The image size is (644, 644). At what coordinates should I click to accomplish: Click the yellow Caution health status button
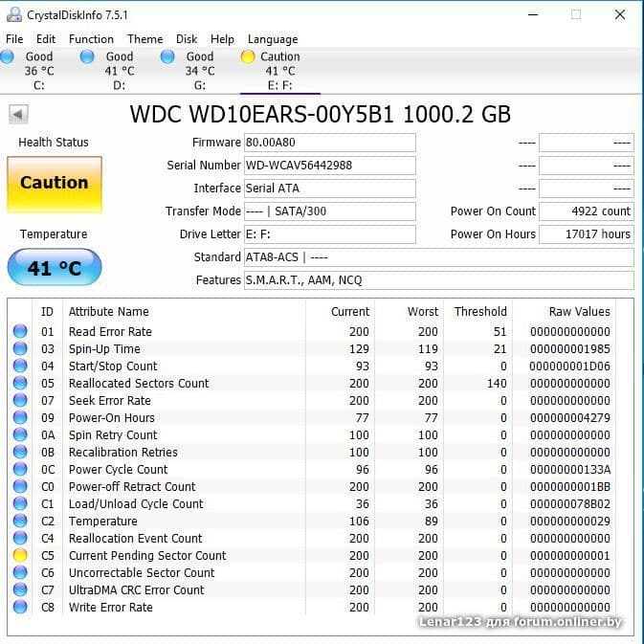(55, 184)
